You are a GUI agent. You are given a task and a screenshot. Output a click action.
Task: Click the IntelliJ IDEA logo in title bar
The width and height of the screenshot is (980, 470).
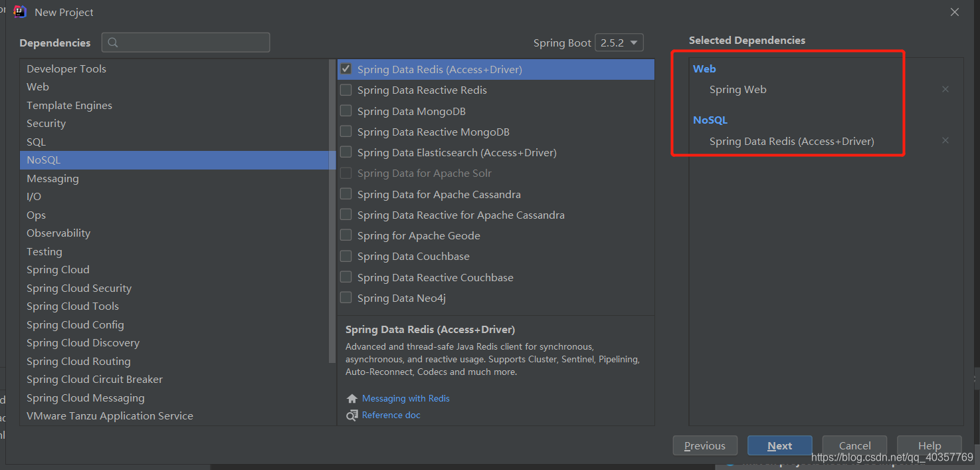(20, 12)
